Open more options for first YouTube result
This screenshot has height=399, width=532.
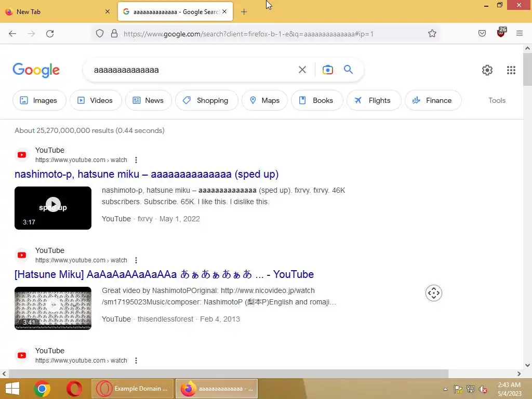(136, 160)
